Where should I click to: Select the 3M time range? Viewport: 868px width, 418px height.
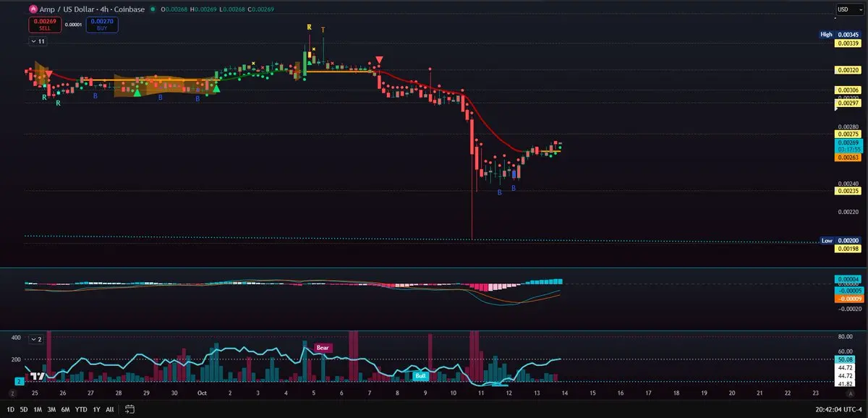pyautogui.click(x=52, y=409)
